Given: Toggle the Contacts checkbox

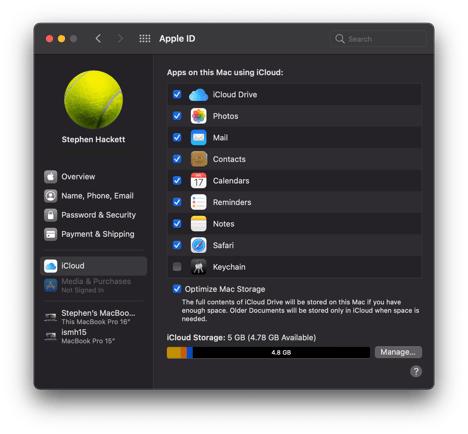Looking at the screenshot, I should 177,159.
